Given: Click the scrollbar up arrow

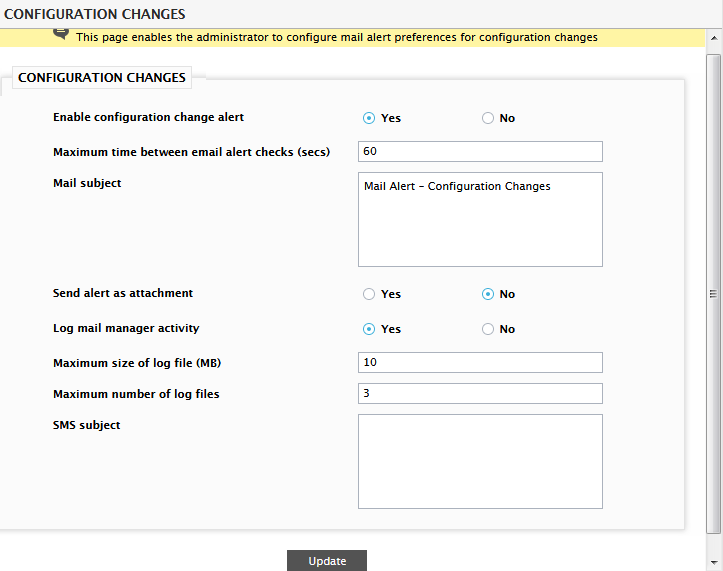Looking at the screenshot, I should [714, 38].
